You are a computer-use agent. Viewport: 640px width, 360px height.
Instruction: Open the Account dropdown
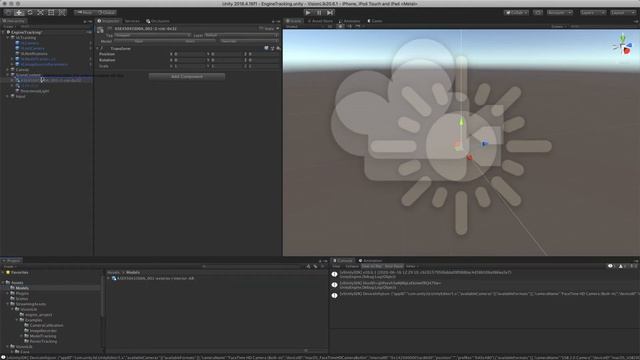(x=560, y=13)
